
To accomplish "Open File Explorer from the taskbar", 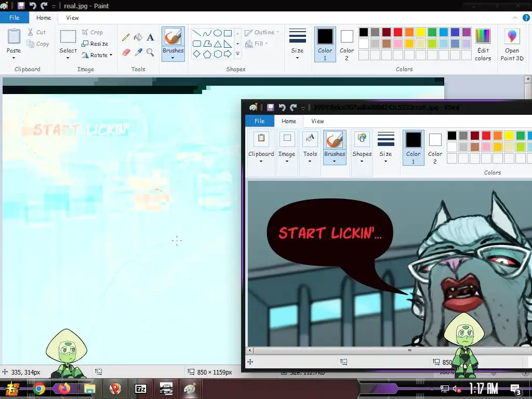I will (x=89, y=389).
